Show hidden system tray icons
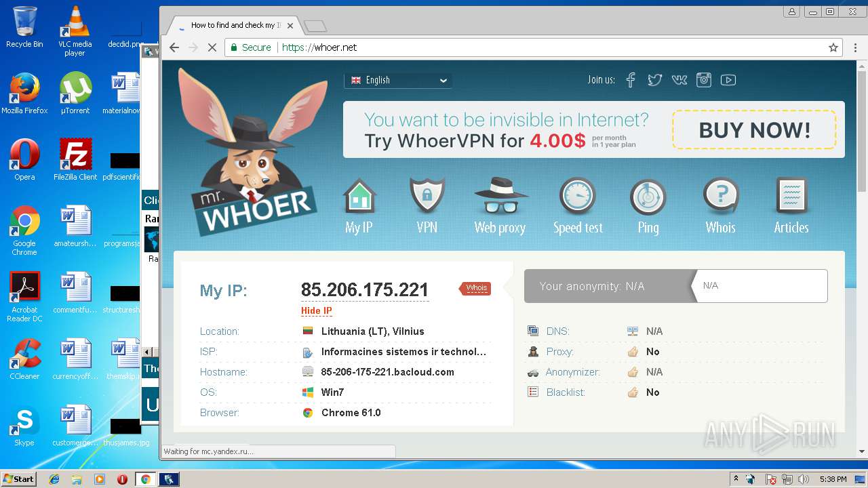Viewport: 868px width, 488px height. tap(736, 479)
